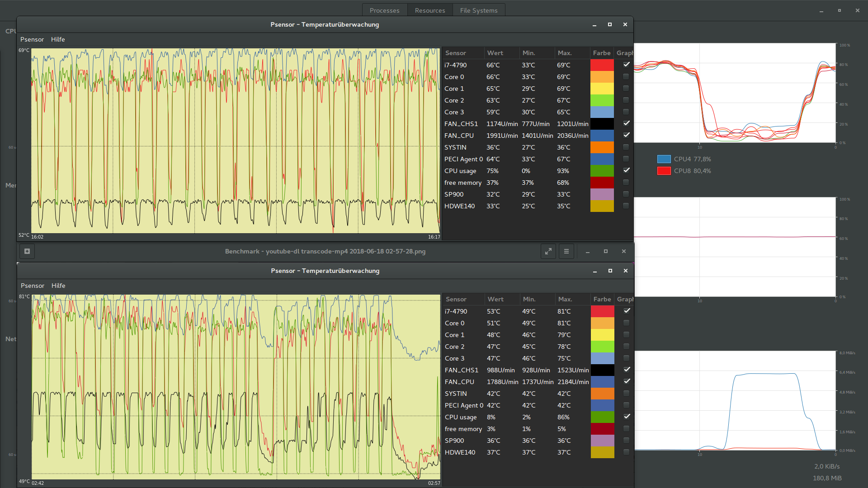
Task: Click CPU8 80,4% label in System Monitor
Action: point(692,171)
